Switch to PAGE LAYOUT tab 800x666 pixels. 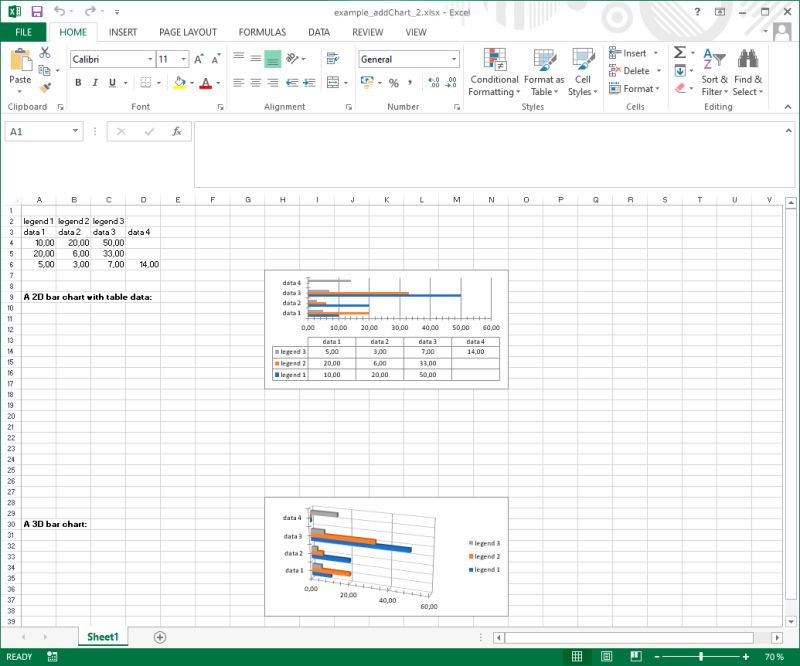[x=188, y=32]
